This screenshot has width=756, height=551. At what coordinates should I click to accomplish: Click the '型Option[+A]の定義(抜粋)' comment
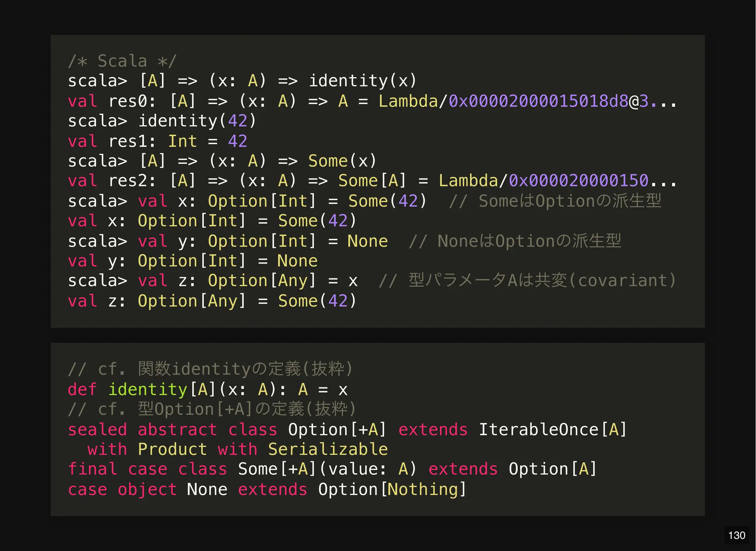tap(212, 409)
